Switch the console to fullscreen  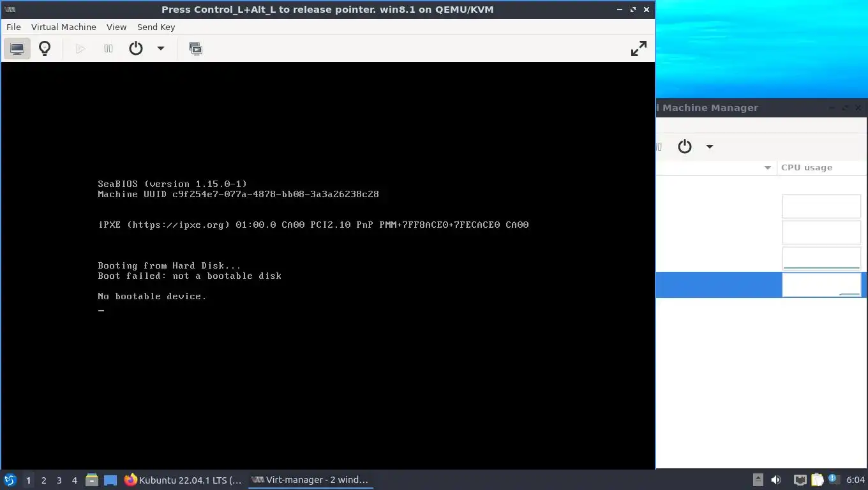click(x=638, y=48)
